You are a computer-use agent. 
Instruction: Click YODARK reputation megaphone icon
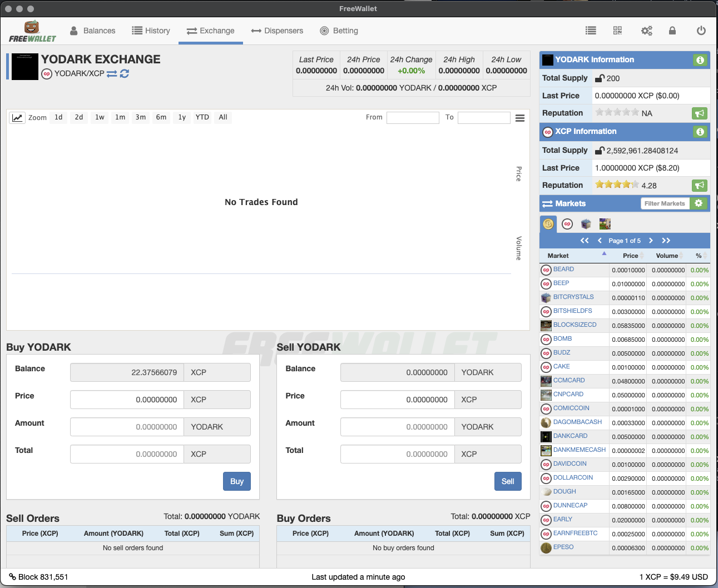(x=700, y=113)
